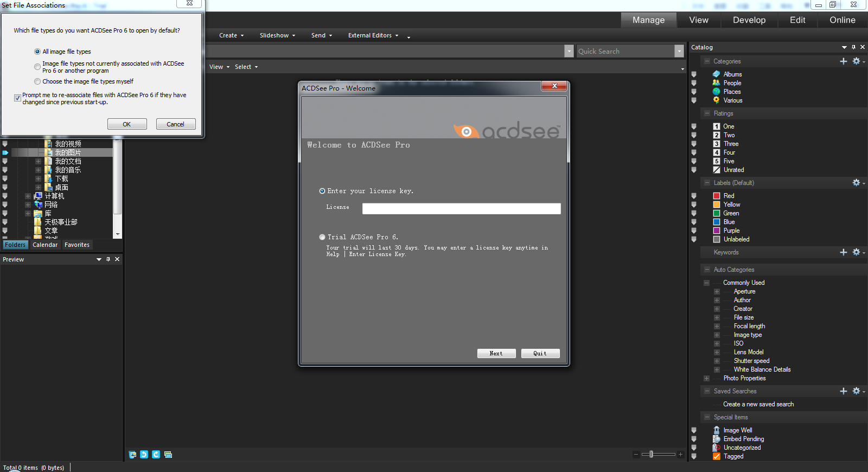Uncheck the re-associate files prompt checkbox
This screenshot has height=472, width=868.
tap(17, 98)
